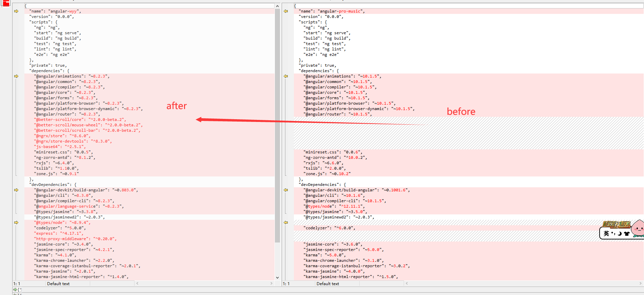Click "karma-chrome-launcher": "~2.2.0" in left pane
Screen dimensions: 644x295
click(x=74, y=260)
